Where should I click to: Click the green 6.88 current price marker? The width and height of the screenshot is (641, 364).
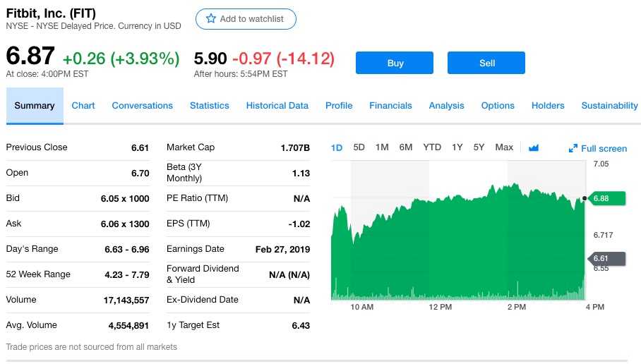(x=606, y=198)
